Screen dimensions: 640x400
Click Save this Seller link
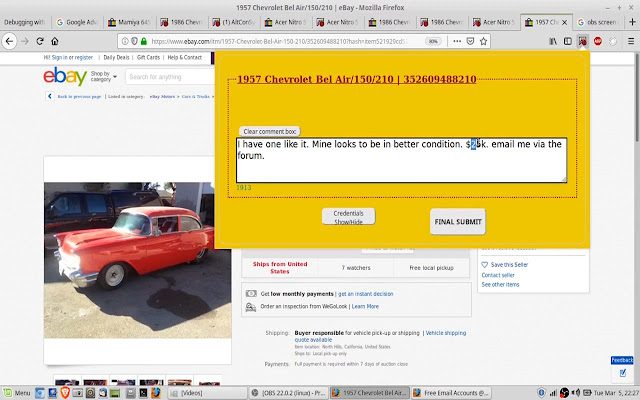point(509,264)
